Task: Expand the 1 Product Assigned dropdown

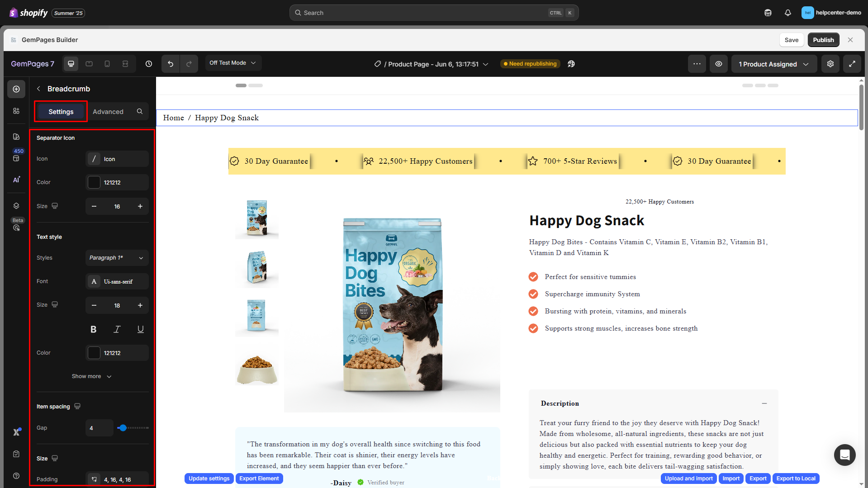Action: pos(773,64)
